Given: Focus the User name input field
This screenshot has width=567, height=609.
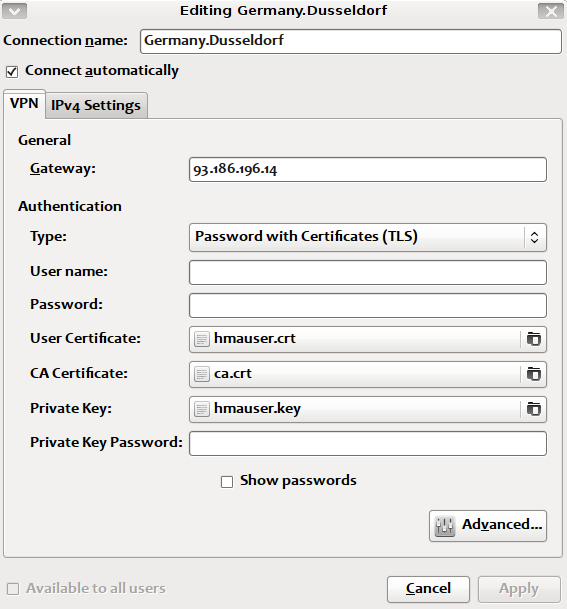Looking at the screenshot, I should click(368, 272).
